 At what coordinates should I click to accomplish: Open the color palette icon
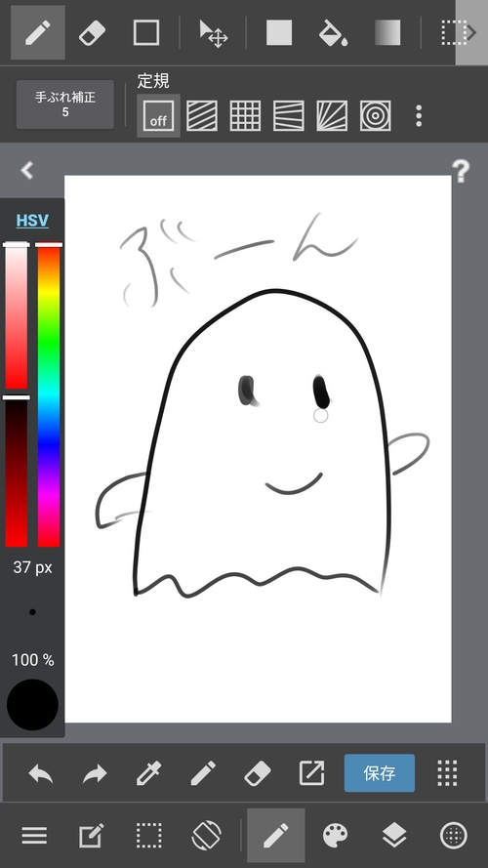(x=336, y=836)
